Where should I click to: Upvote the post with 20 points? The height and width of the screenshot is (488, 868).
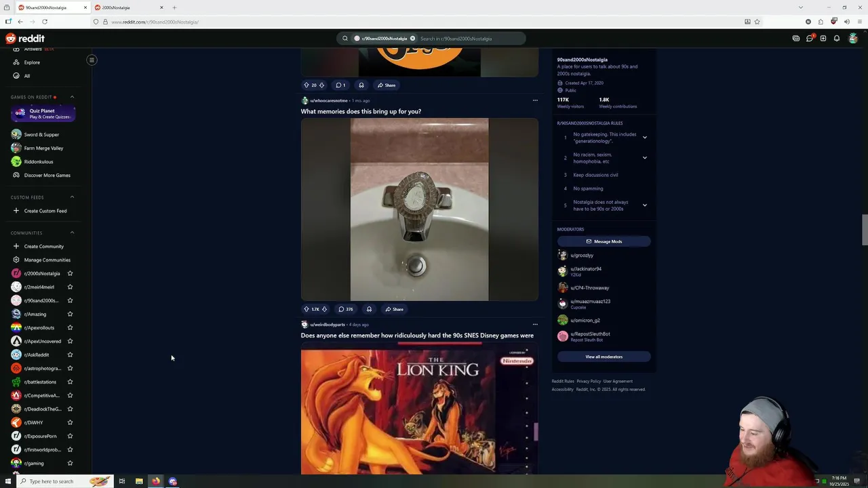[x=307, y=85]
